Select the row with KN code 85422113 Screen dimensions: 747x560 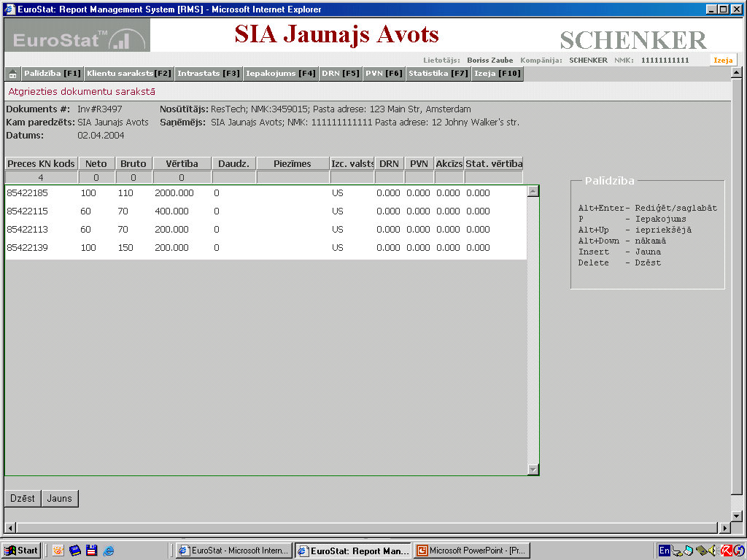click(x=266, y=230)
